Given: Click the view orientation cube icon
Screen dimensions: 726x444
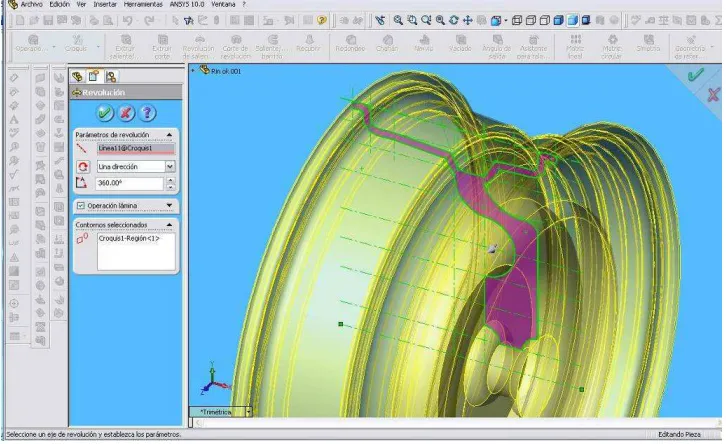Looking at the screenshot, I should (496, 20).
